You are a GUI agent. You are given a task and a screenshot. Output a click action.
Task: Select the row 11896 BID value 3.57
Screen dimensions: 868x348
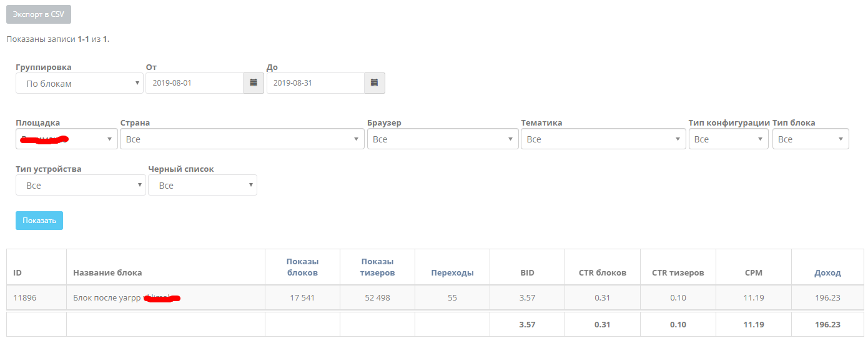(x=527, y=297)
